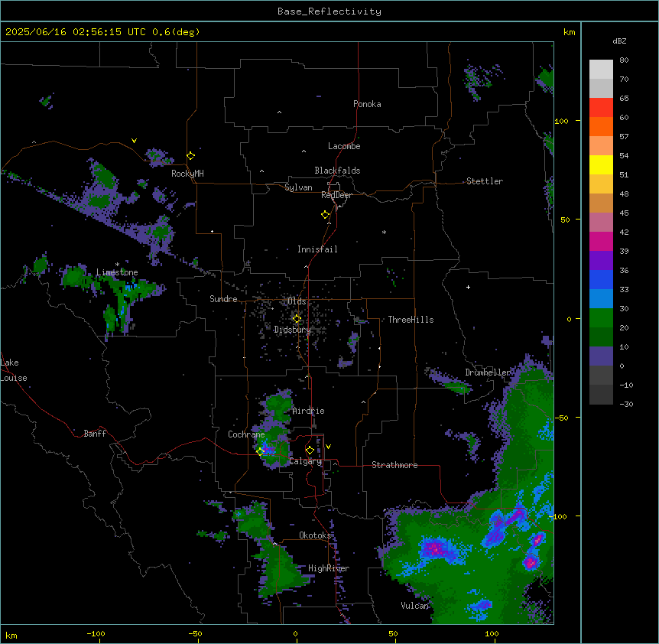The image size is (659, 644).
Task: Select the 42 dBZ magenta legend swatch
Action: point(601,241)
